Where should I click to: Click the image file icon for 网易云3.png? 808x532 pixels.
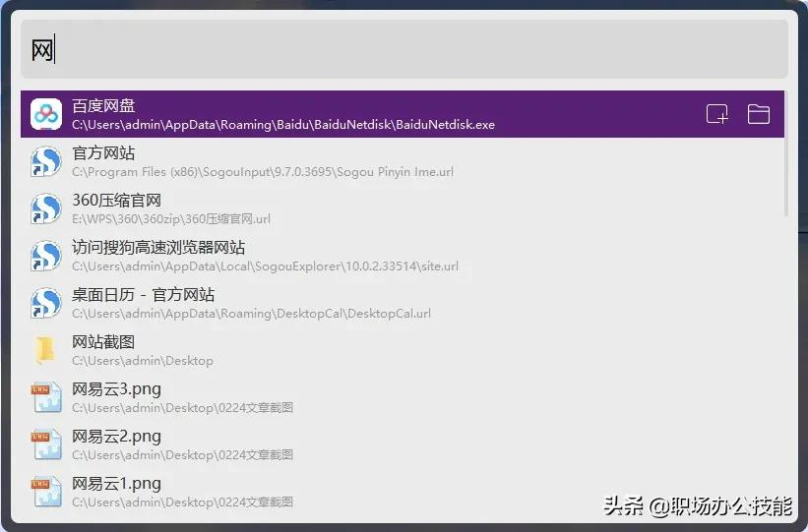[x=46, y=397]
